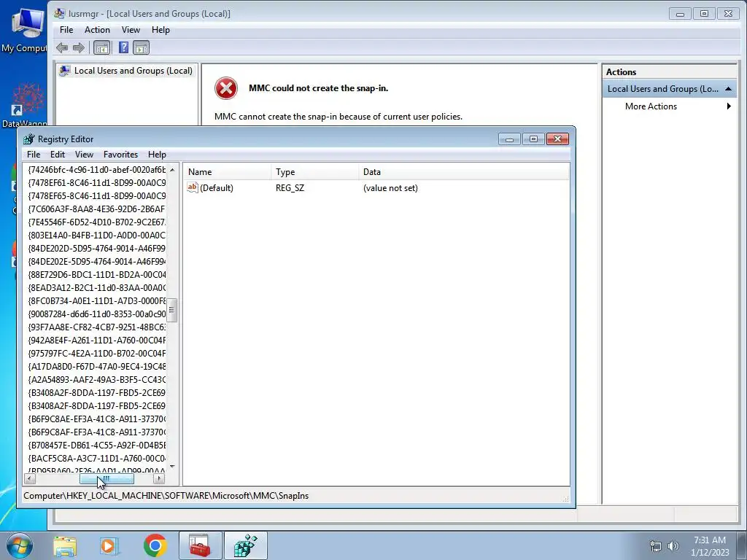Select key {A2A54893-AAF2-49A3-B3F5

pyautogui.click(x=97, y=380)
